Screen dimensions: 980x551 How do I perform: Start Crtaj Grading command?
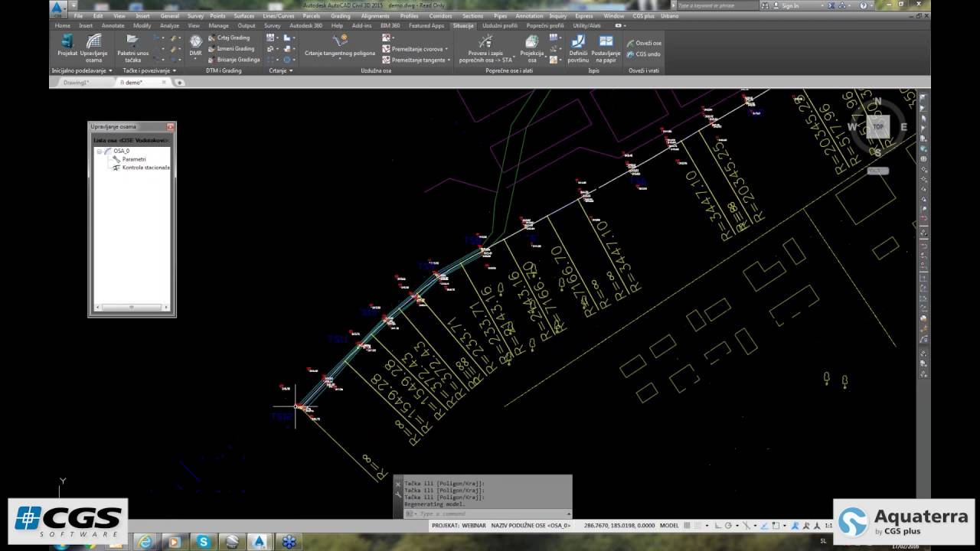(228, 37)
